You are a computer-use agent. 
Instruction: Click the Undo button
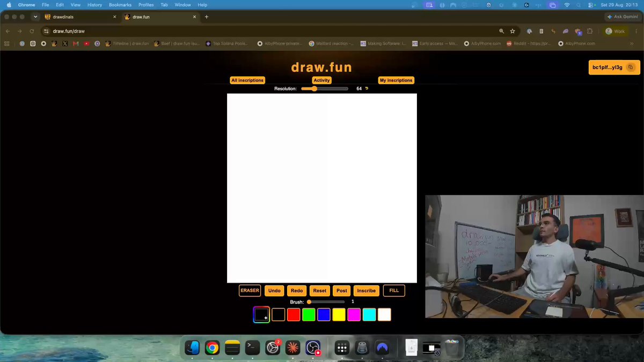(x=274, y=291)
